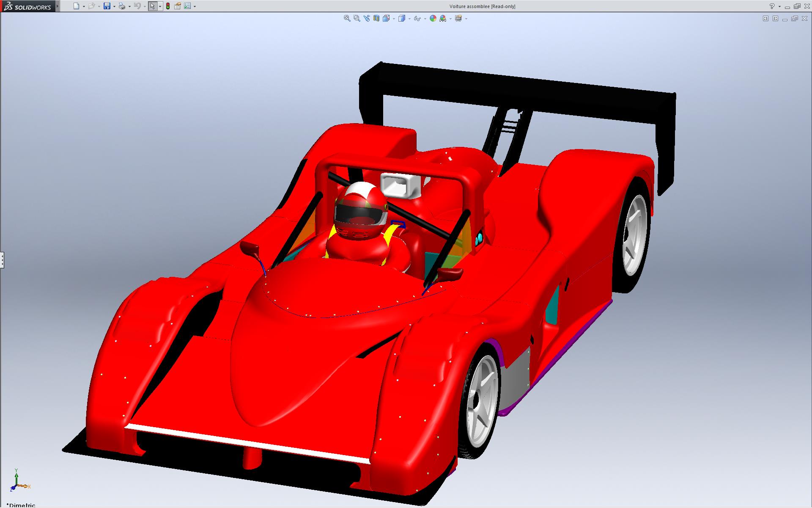This screenshot has height=508, width=812.
Task: Click the Edit Appearance color ball
Action: (433, 18)
